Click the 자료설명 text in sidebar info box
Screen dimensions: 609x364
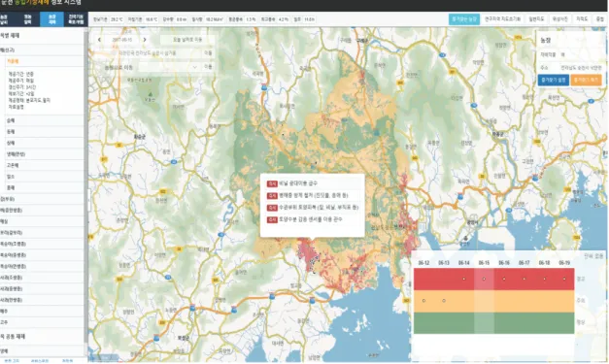(16, 107)
